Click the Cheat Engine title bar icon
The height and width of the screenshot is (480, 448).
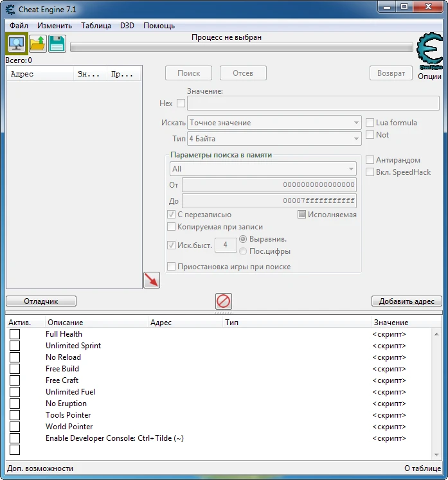point(10,10)
